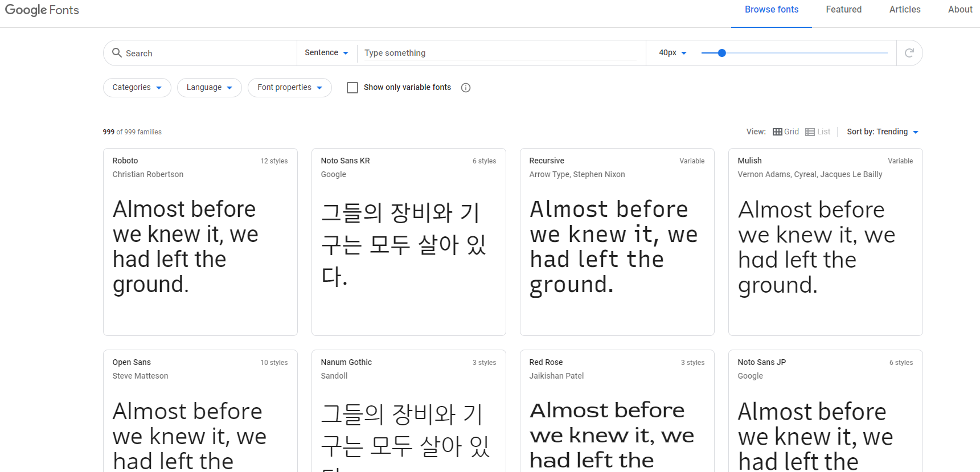
Task: Click the search magnifier icon
Action: (117, 53)
